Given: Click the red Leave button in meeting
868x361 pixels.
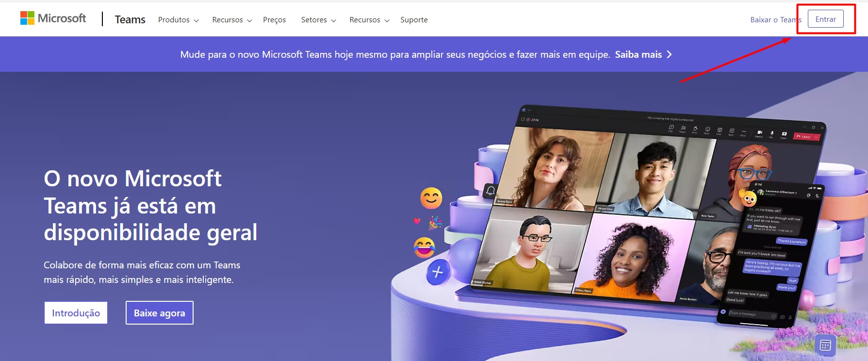Looking at the screenshot, I should pyautogui.click(x=805, y=137).
